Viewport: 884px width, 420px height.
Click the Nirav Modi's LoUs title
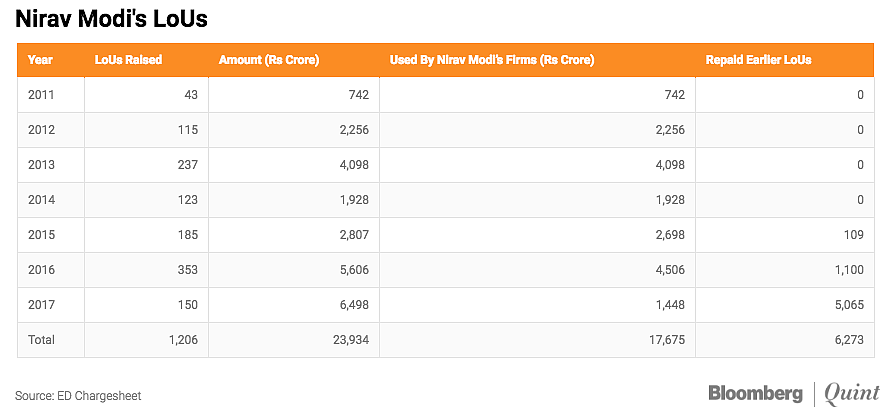click(x=111, y=19)
